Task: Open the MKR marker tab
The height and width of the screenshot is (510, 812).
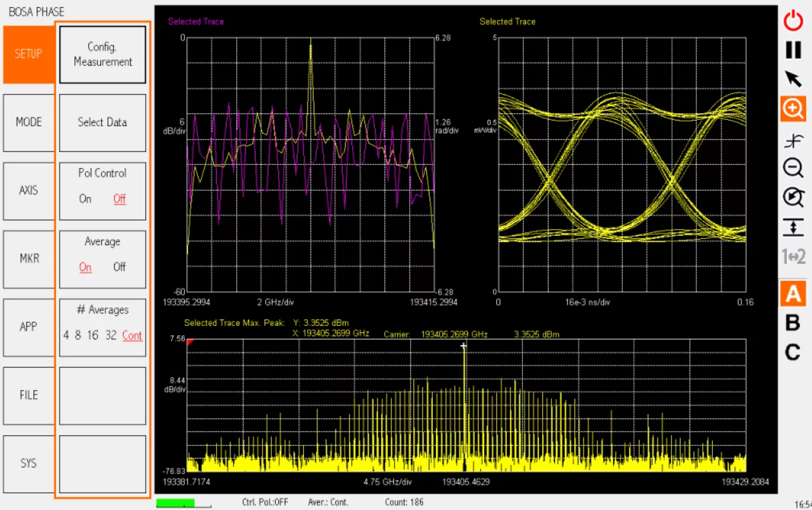Action: pyautogui.click(x=28, y=259)
